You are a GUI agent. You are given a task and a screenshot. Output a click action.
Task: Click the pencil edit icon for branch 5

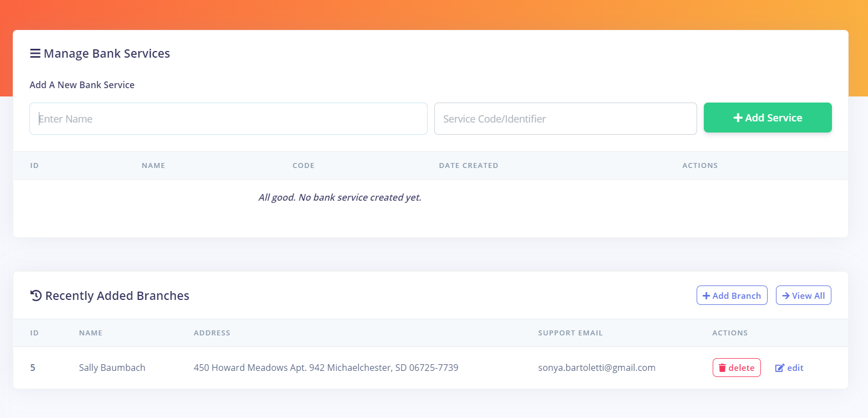click(779, 368)
